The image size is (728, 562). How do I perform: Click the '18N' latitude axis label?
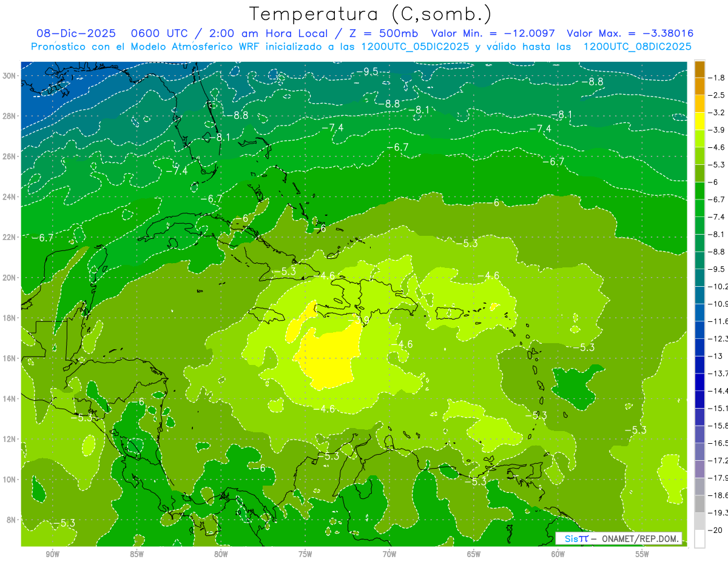click(9, 318)
